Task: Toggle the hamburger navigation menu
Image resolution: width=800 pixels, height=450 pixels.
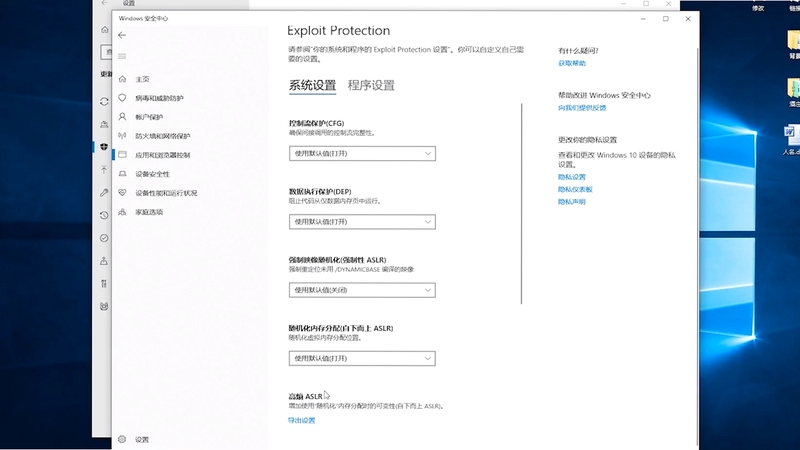Action: [122, 56]
